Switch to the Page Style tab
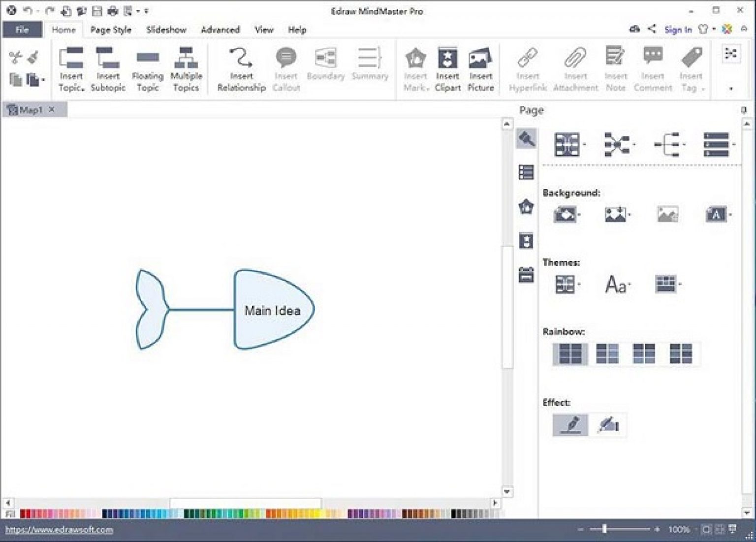The image size is (756, 542). tap(111, 30)
